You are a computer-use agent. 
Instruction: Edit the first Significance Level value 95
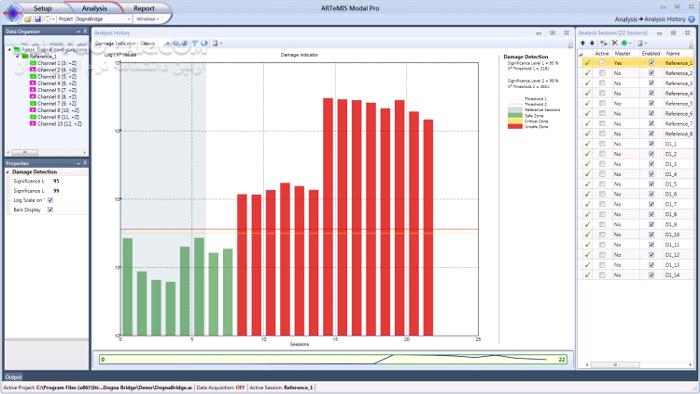pyautogui.click(x=56, y=181)
